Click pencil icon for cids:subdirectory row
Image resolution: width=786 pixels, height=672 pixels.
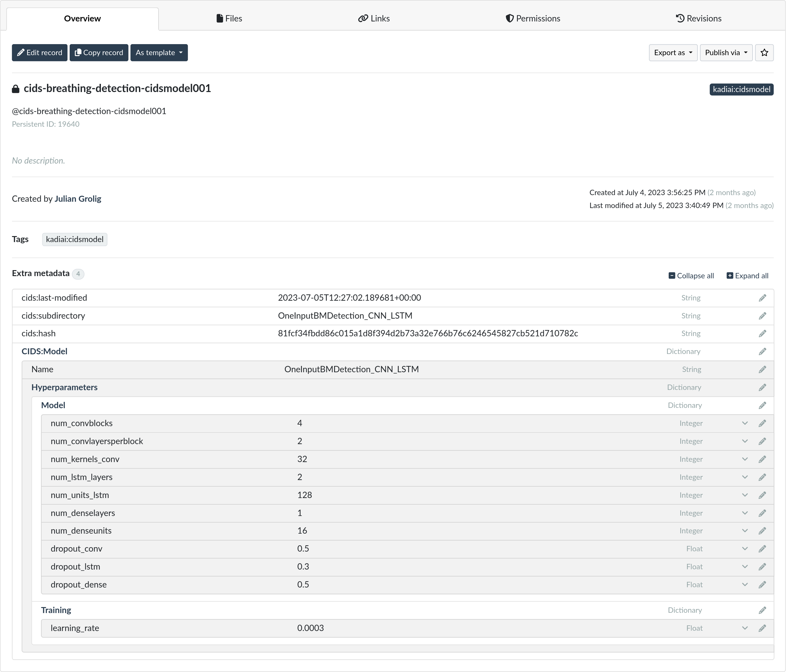pyautogui.click(x=762, y=316)
